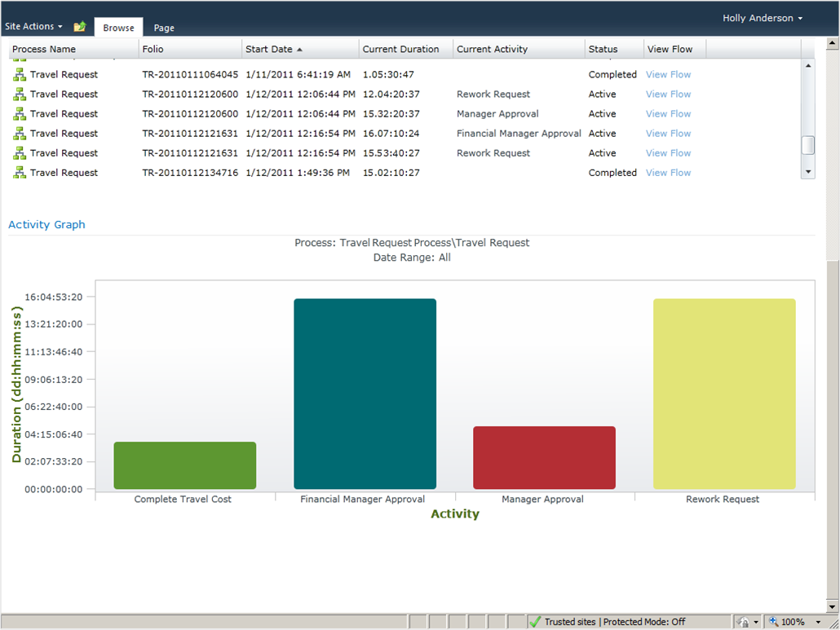Click process icon for folio TR-20110112134716
This screenshot has height=630, width=840.
pos(20,173)
